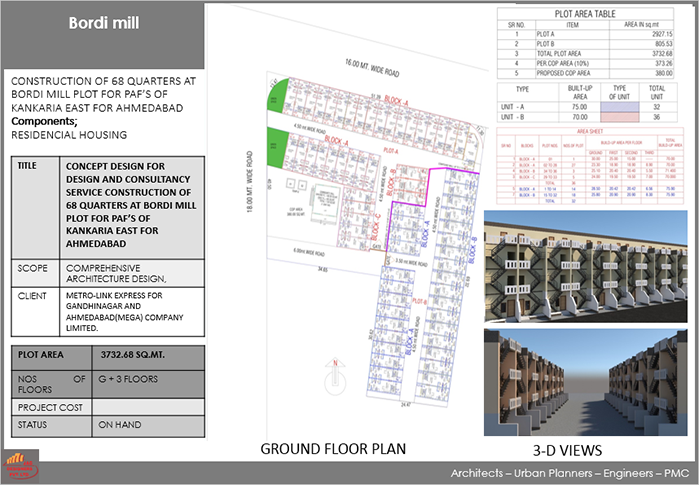The image size is (699, 485).
Task: Click the north arrow compass symbol
Action: (335, 377)
